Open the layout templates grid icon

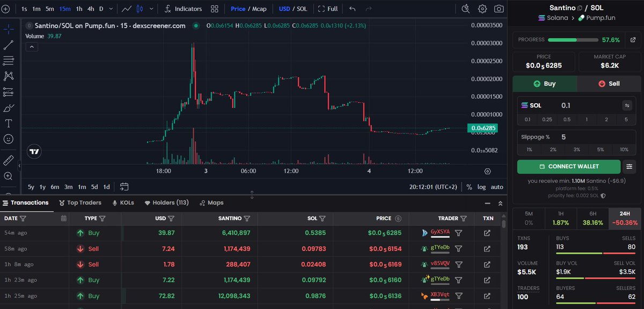tap(215, 9)
